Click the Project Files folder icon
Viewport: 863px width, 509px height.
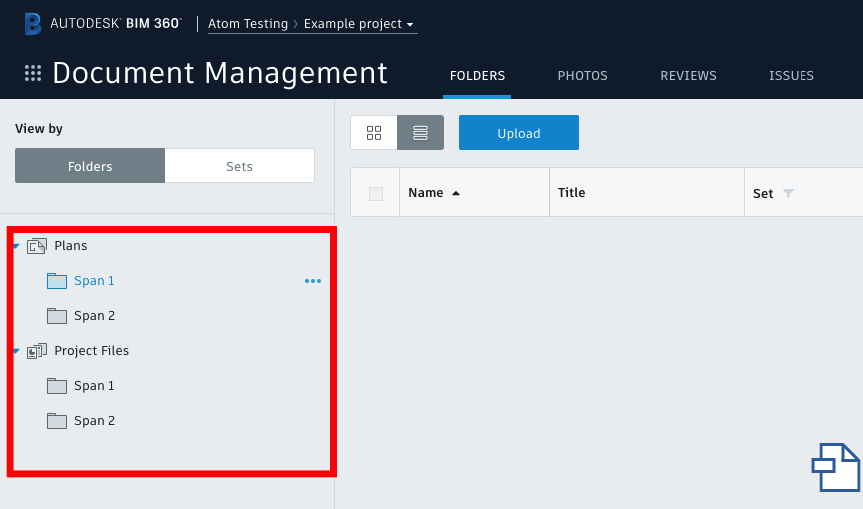point(37,351)
